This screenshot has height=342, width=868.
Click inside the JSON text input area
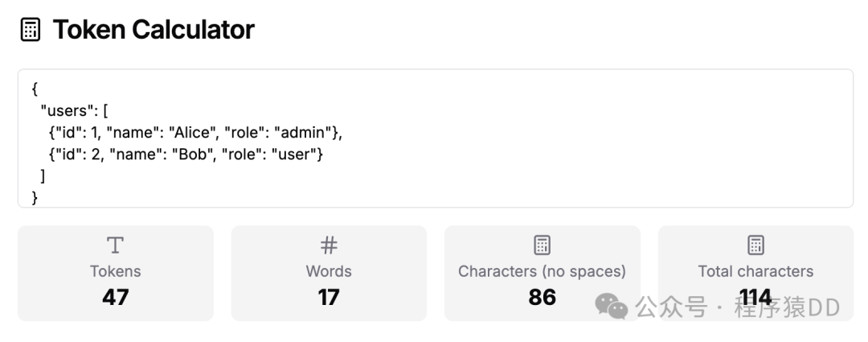[482, 137]
